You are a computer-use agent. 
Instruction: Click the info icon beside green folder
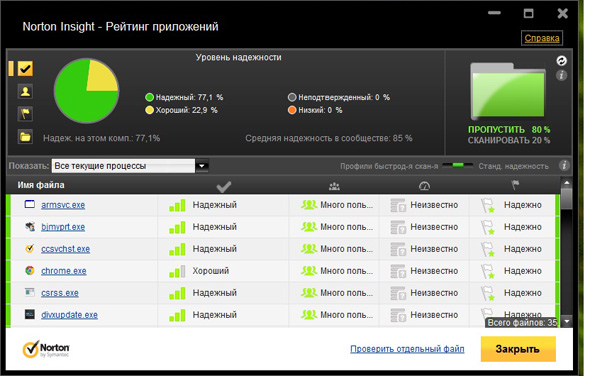click(x=561, y=75)
